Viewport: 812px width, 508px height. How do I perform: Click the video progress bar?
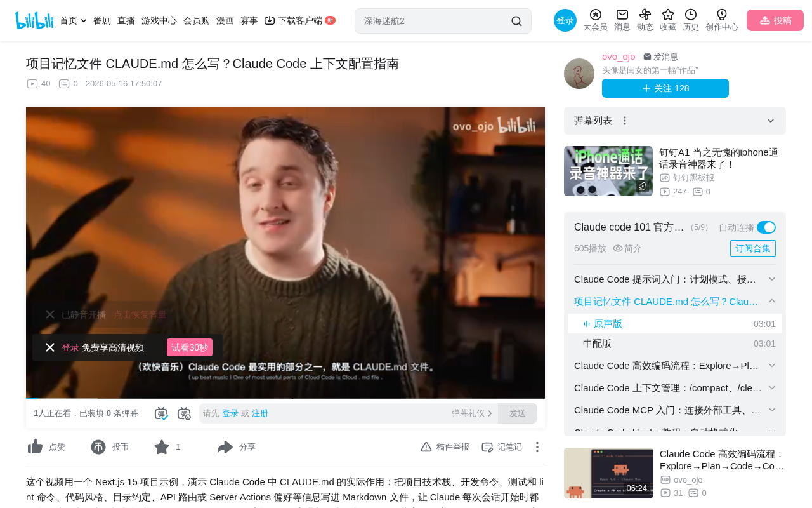(285, 398)
